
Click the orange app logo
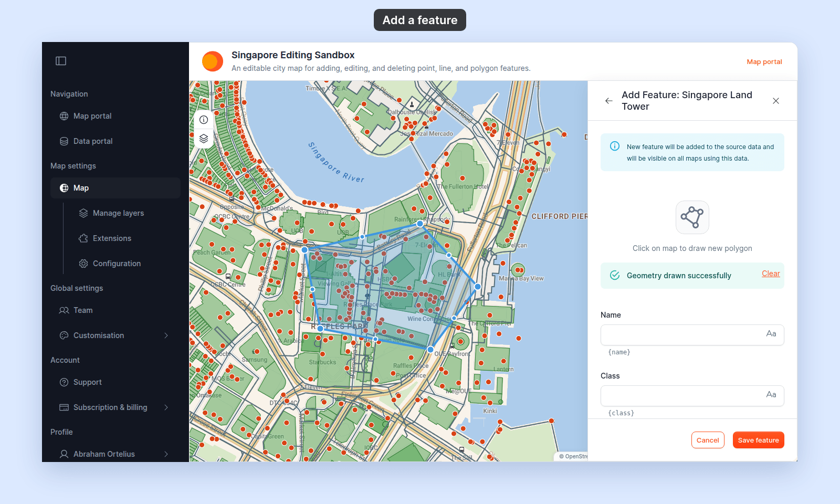212,61
